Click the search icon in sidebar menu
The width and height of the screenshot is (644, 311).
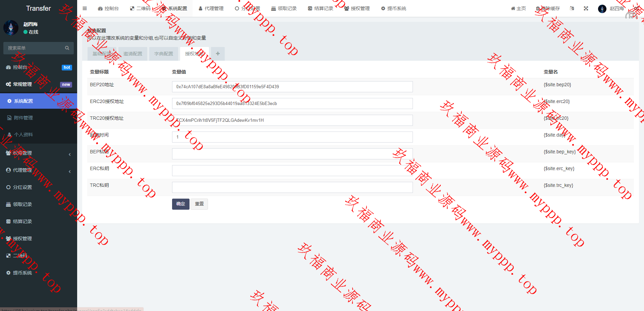(x=67, y=48)
